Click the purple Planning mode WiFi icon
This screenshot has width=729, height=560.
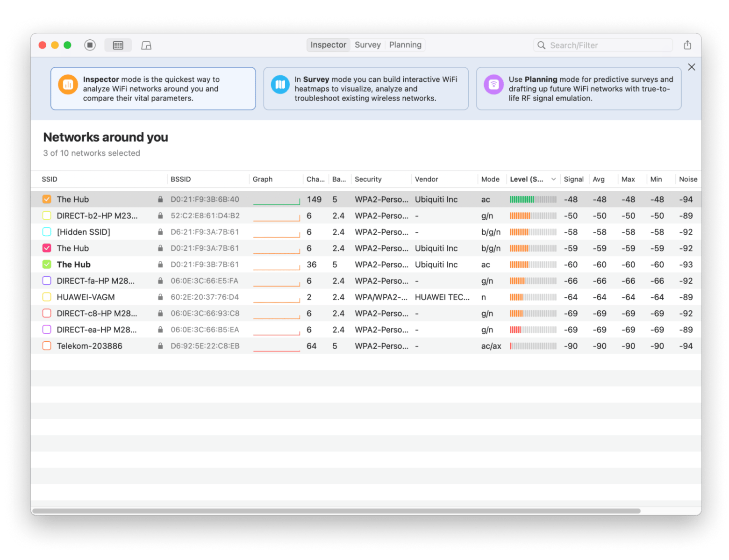coord(493,85)
